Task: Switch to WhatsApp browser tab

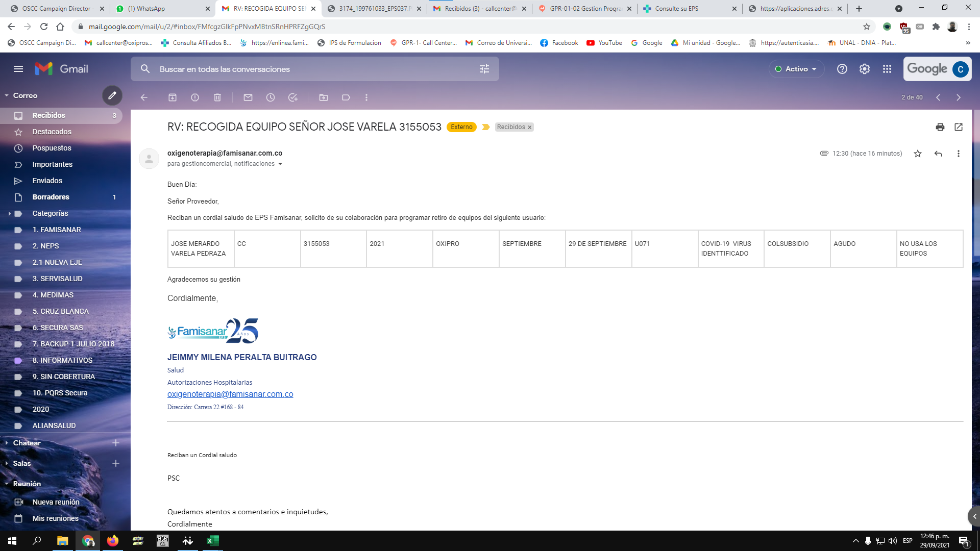Action: 162,9
